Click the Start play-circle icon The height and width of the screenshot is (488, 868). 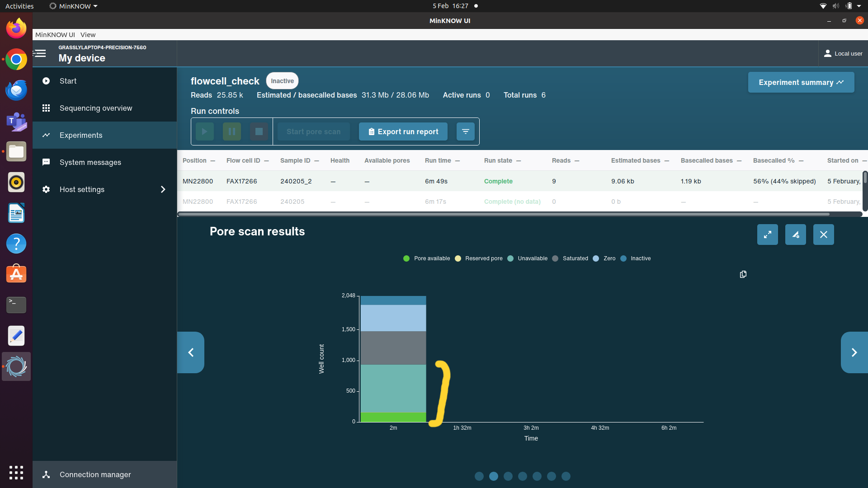[x=46, y=81]
